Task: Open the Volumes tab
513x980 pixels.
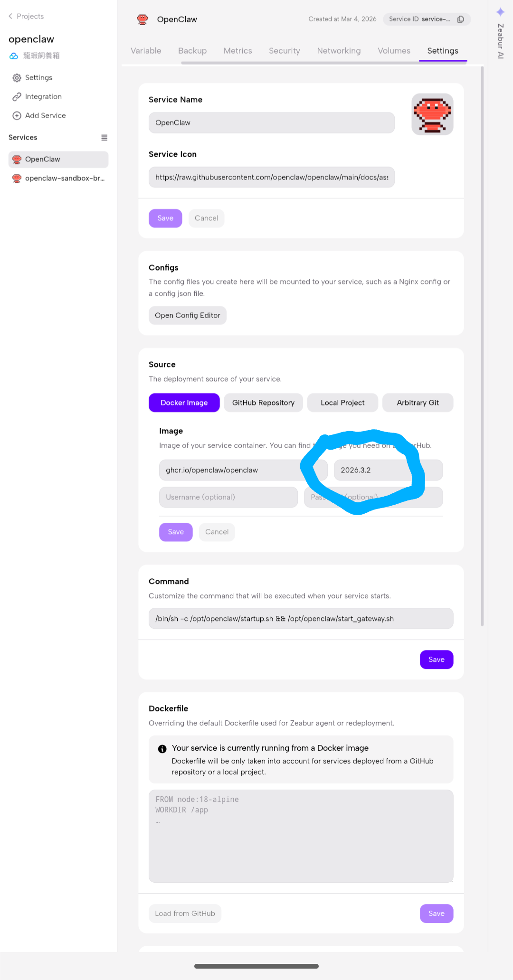Action: (394, 51)
